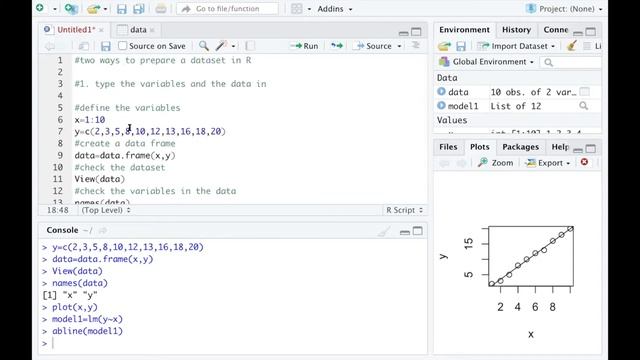Click the Re-run previous code icon

click(337, 46)
